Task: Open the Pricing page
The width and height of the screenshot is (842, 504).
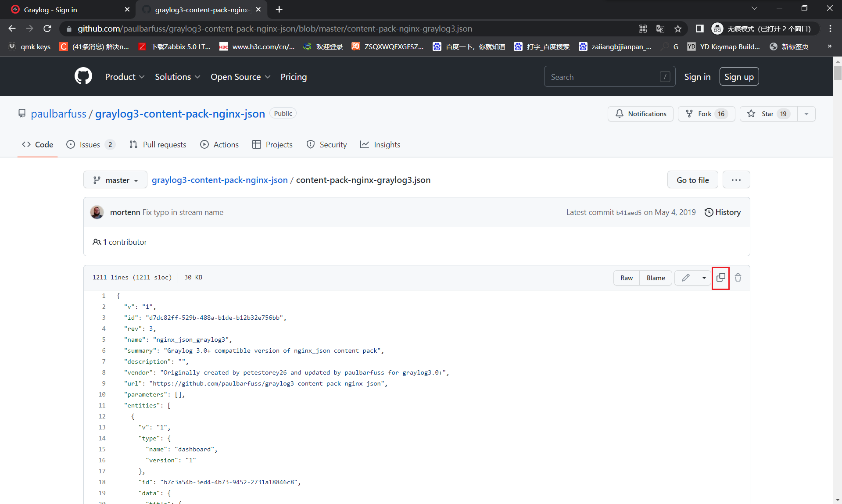Action: point(294,77)
